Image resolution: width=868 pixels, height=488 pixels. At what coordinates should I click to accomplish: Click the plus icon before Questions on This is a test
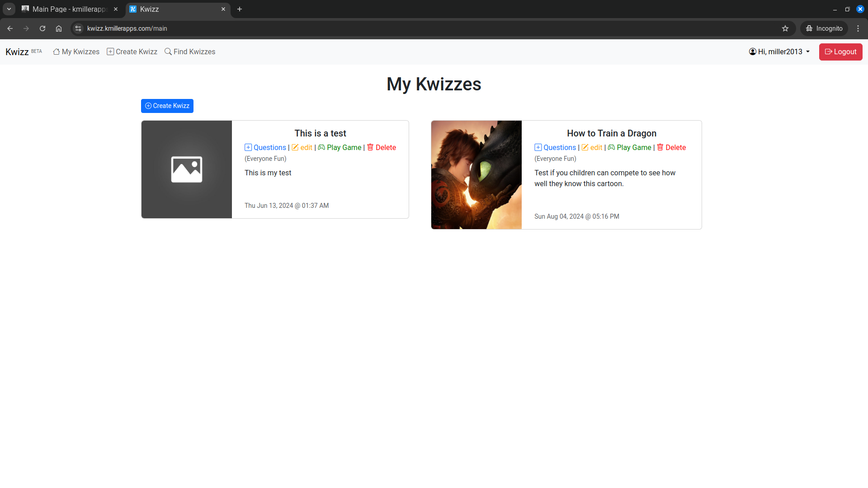click(248, 147)
